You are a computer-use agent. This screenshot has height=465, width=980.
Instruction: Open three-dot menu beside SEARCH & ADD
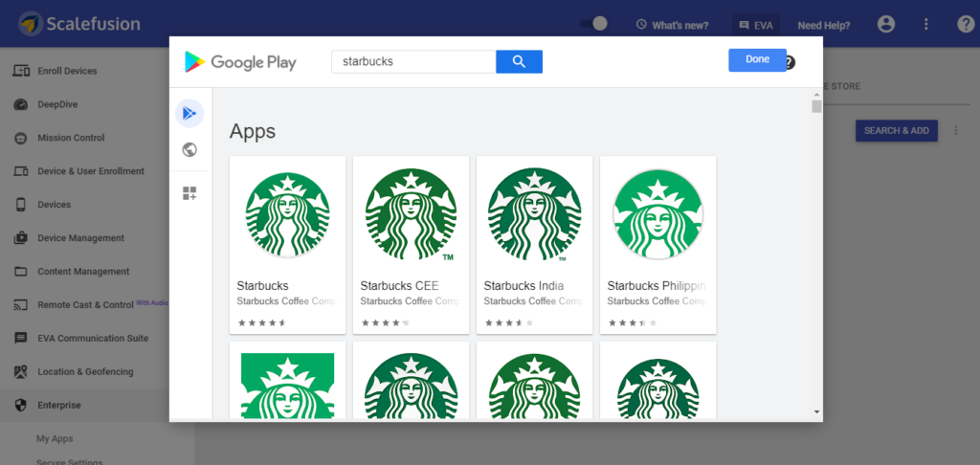click(956, 131)
